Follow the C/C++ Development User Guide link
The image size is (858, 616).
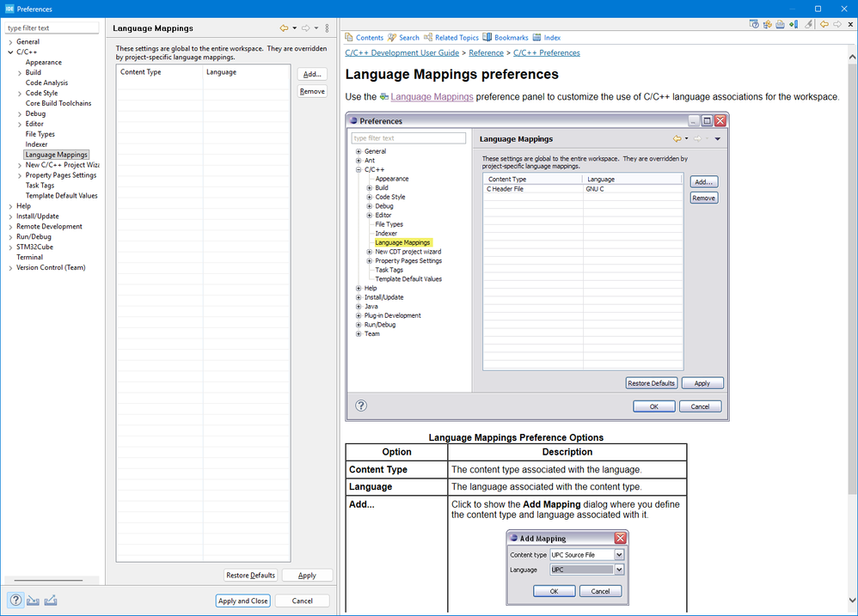(x=401, y=53)
